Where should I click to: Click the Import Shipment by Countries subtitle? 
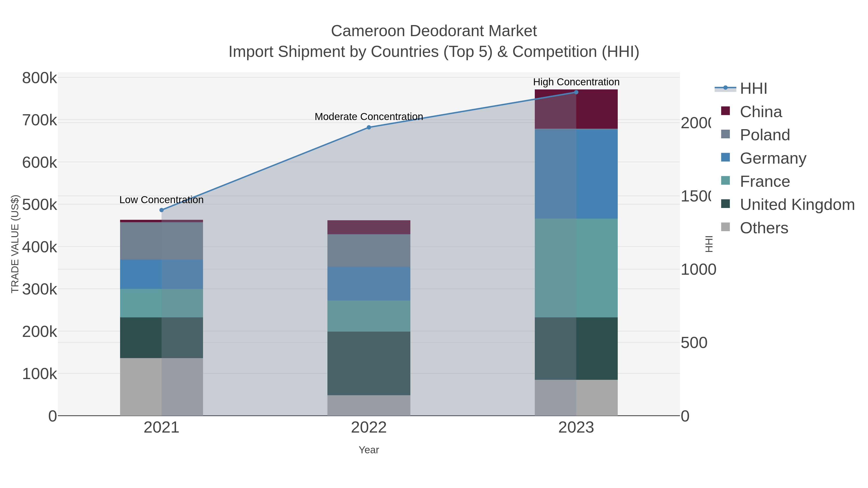point(434,52)
